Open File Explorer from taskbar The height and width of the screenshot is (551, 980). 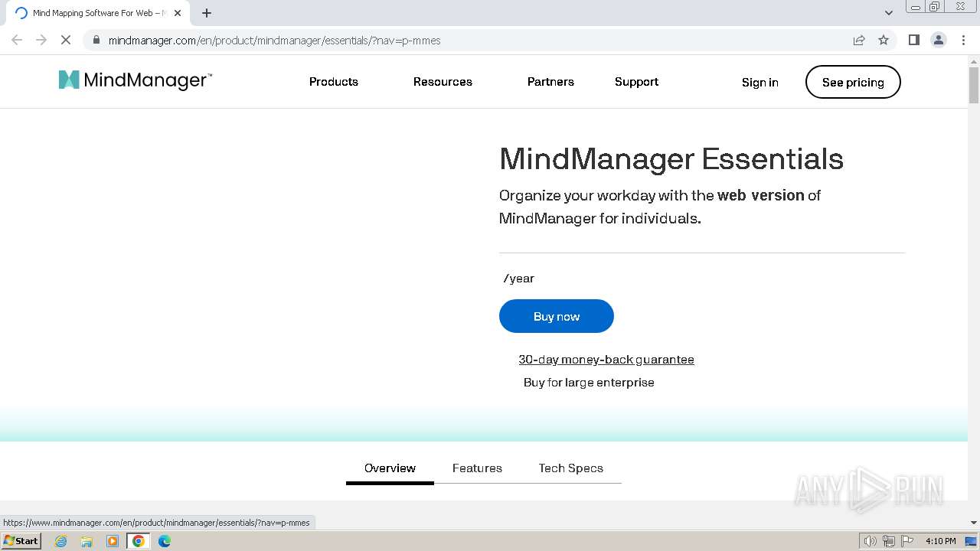(87, 541)
